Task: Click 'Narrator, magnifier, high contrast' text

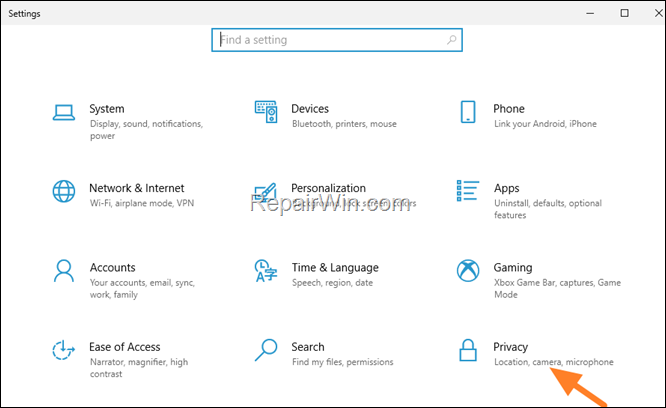Action: [139, 368]
